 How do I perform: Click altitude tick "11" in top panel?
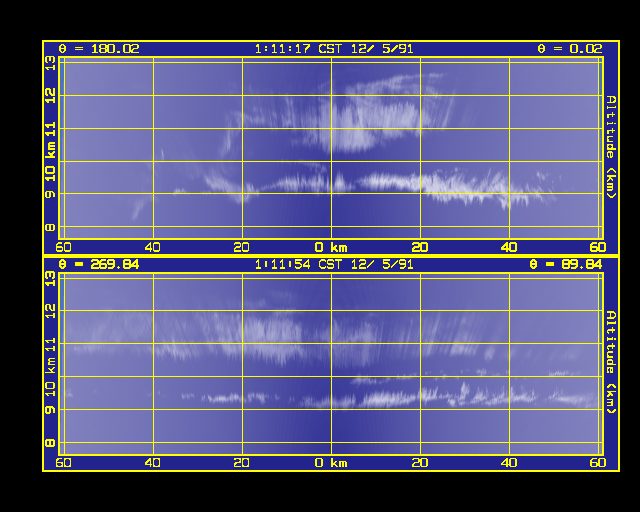[x=50, y=130]
